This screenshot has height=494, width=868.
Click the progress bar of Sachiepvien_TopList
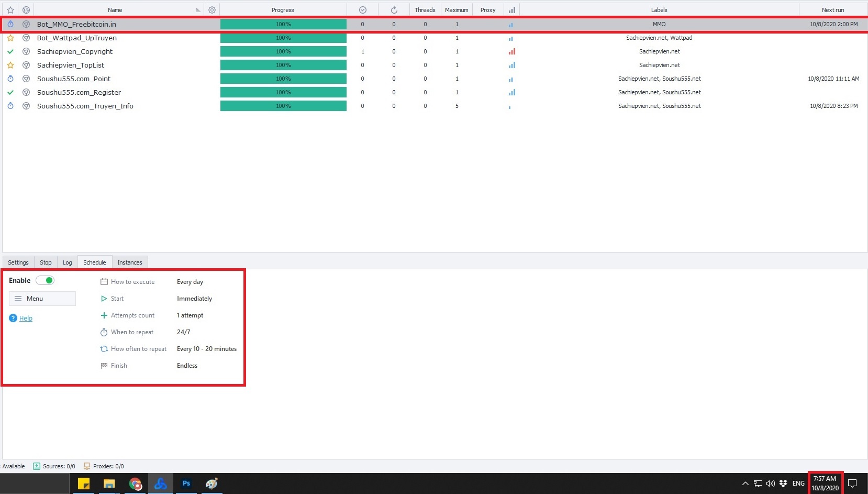click(283, 65)
